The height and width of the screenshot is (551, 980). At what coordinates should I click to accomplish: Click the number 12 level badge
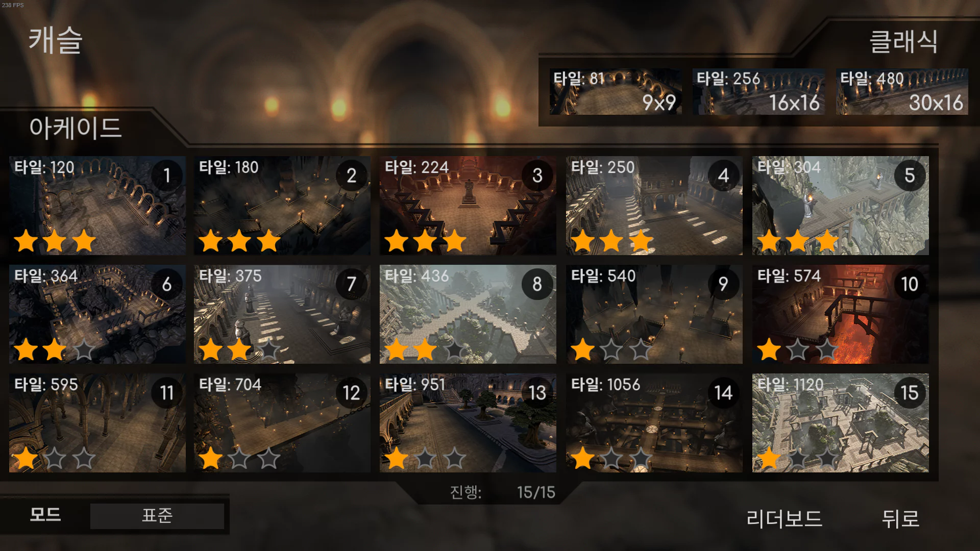point(352,392)
